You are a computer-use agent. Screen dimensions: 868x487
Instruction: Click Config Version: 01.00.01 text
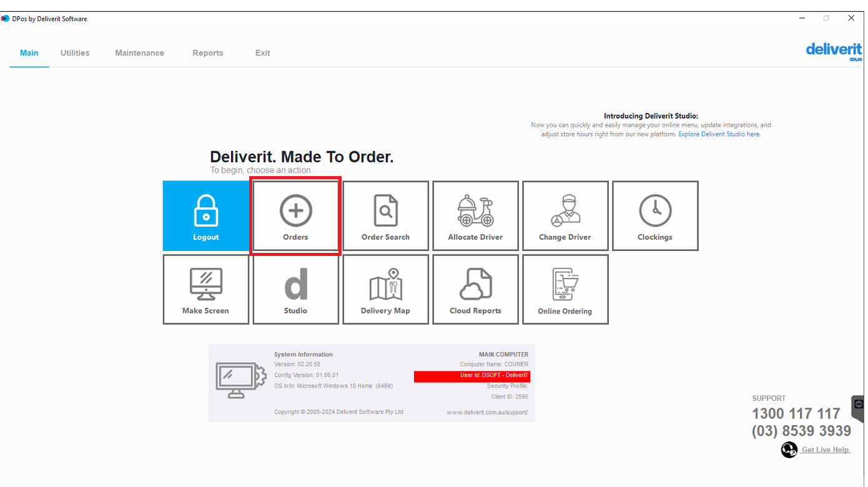point(307,375)
